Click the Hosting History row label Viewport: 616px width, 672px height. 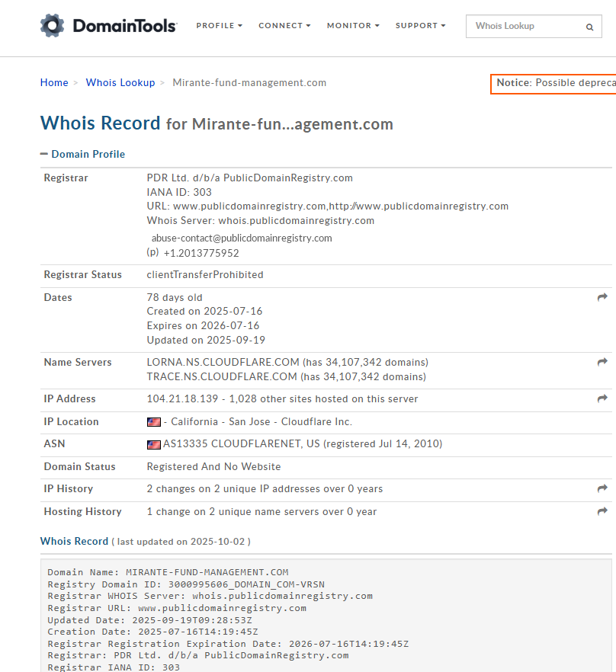click(x=83, y=512)
